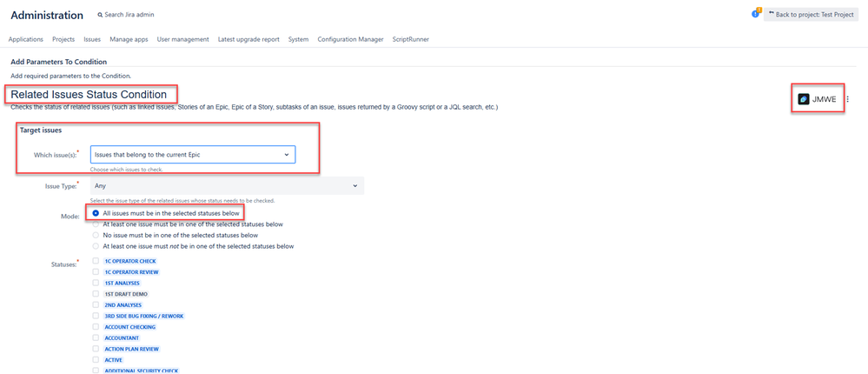
Task: Select 'All issues must be in the selected statuses' mode
Action: click(x=96, y=213)
